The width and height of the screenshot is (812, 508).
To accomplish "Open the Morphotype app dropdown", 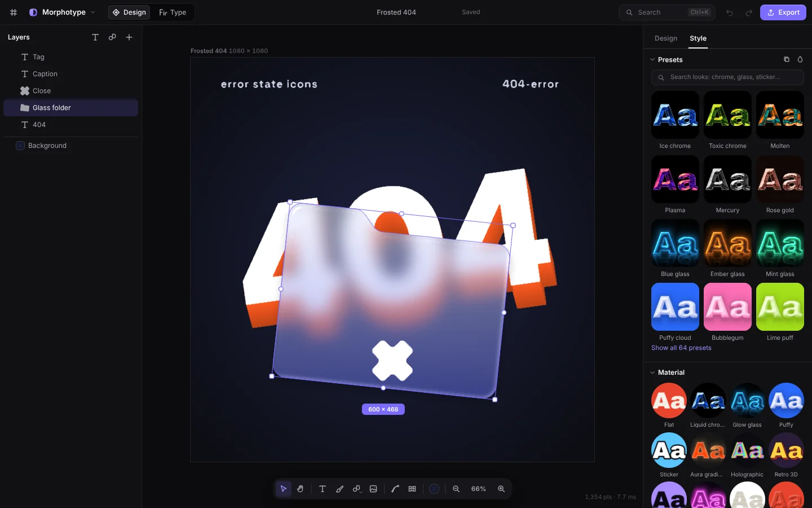I will pyautogui.click(x=62, y=12).
